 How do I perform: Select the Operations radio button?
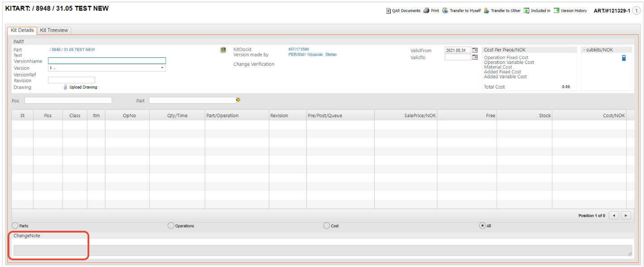[x=171, y=226]
